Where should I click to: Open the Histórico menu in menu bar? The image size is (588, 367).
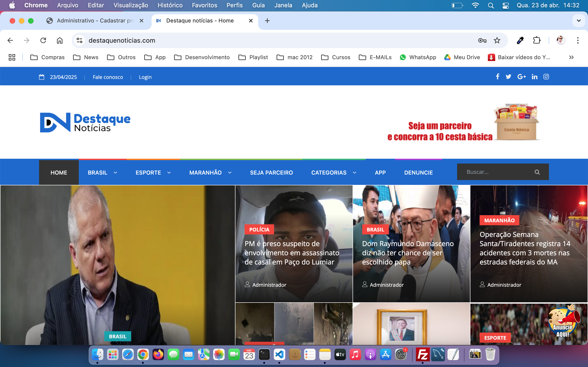pyautogui.click(x=170, y=5)
